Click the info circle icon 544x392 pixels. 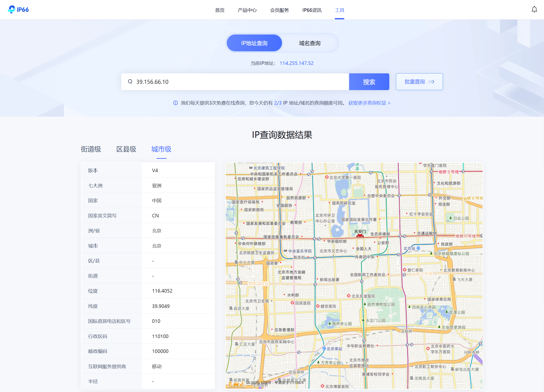(x=176, y=103)
